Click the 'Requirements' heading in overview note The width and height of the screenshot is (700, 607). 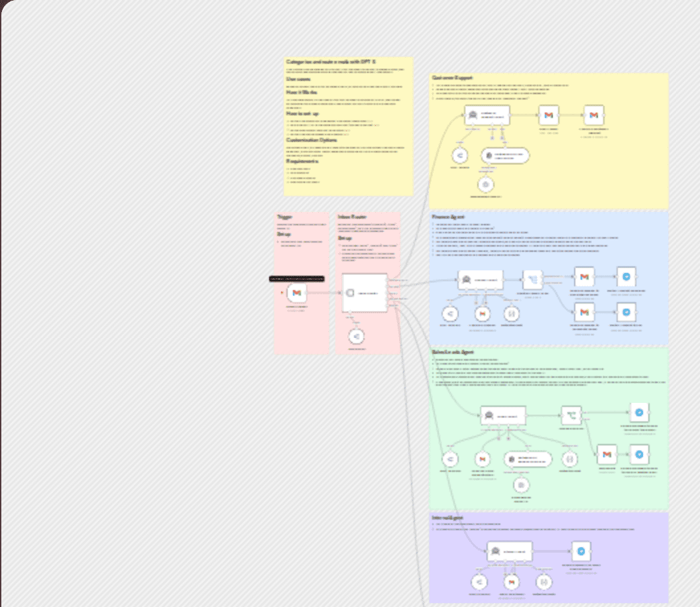[x=302, y=160]
